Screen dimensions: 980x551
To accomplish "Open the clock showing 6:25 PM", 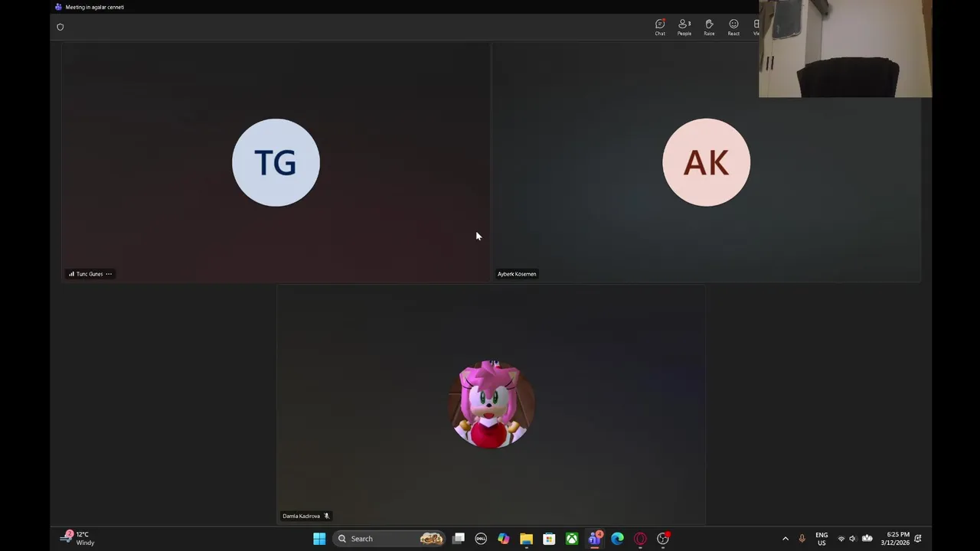I will [895, 539].
